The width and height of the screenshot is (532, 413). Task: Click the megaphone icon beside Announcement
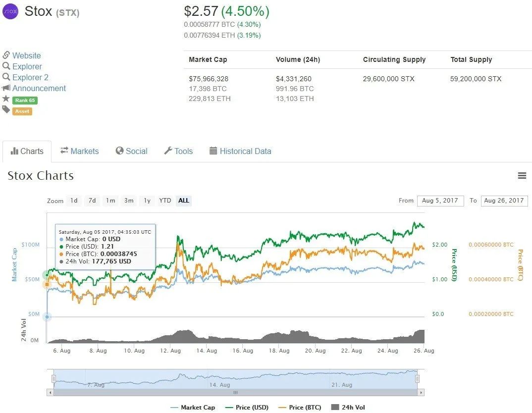click(x=6, y=88)
